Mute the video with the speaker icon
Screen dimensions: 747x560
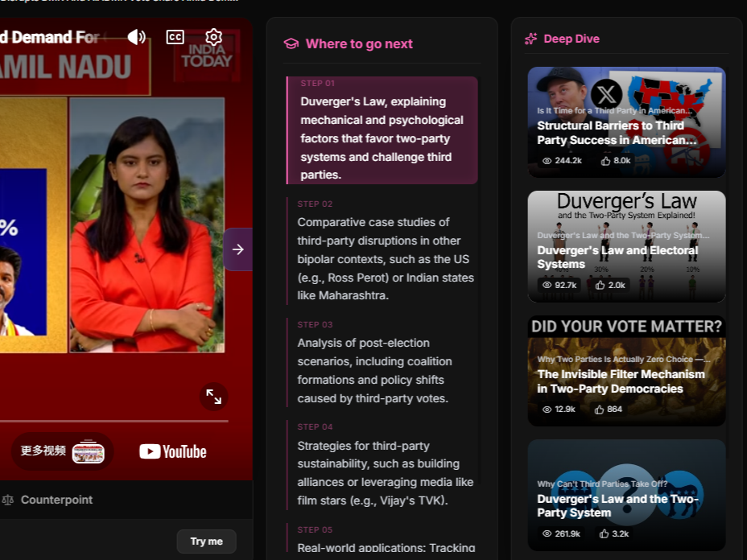coord(137,37)
